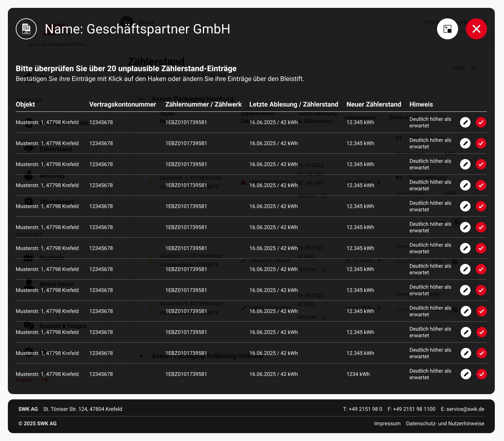Click the Neuer Zählerstand column header
The height and width of the screenshot is (441, 504).
(374, 104)
